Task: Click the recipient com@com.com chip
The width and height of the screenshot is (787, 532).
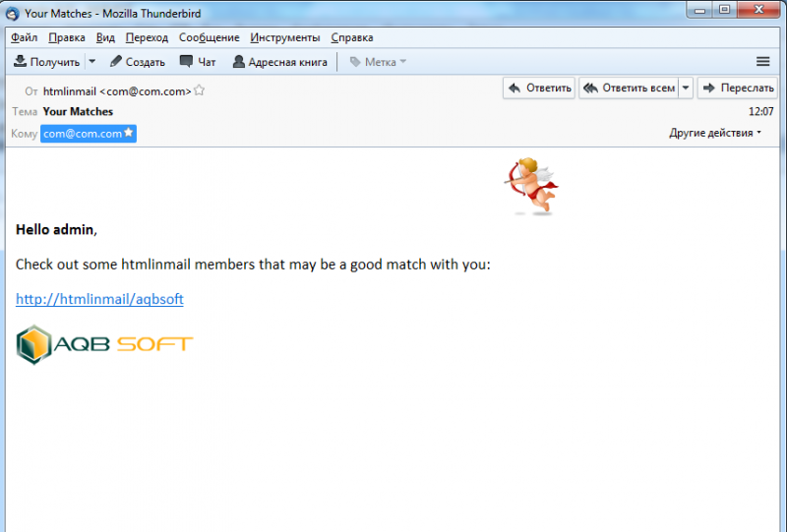Action: [x=89, y=134]
